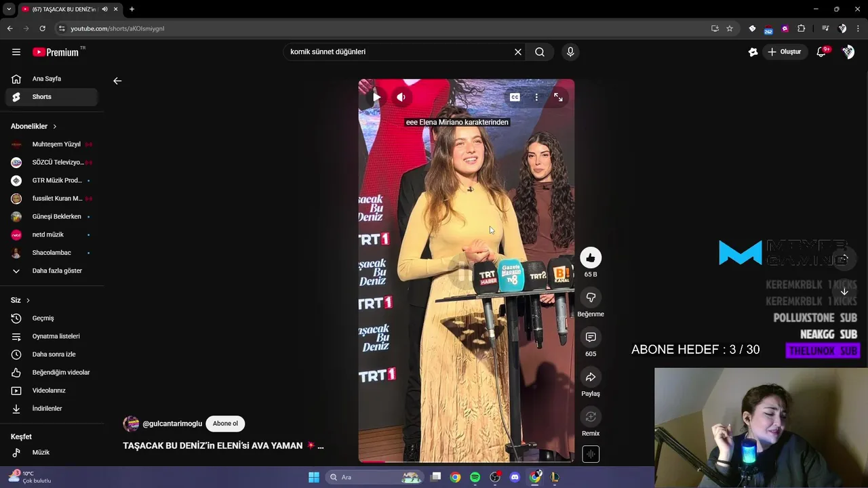Image resolution: width=868 pixels, height=488 pixels.
Task: Mute the short's volume
Action: point(401,97)
